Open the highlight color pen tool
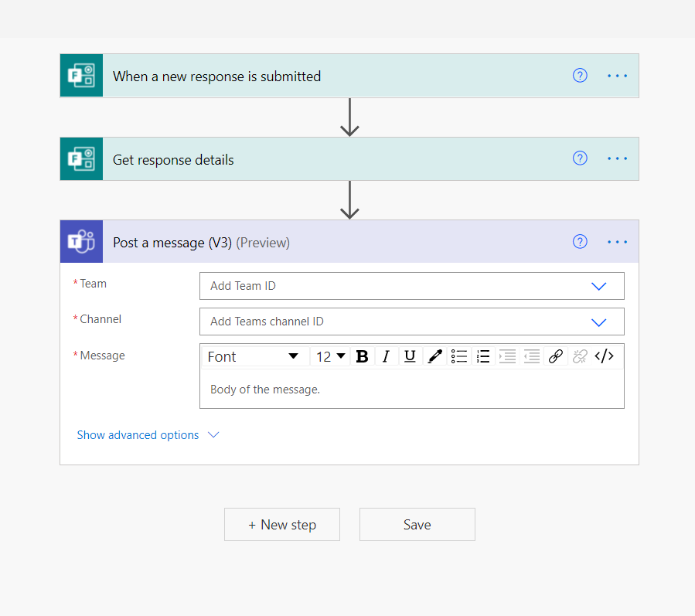The height and width of the screenshot is (616, 695). (434, 356)
